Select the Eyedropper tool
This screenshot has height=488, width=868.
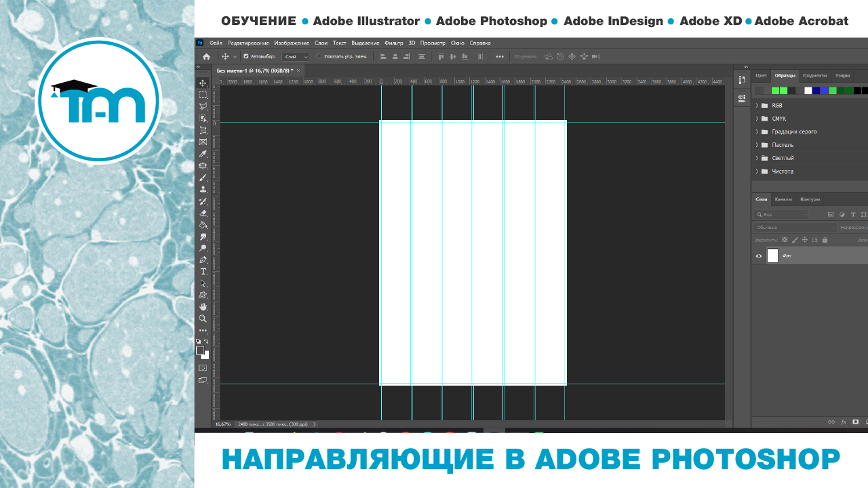(x=203, y=154)
